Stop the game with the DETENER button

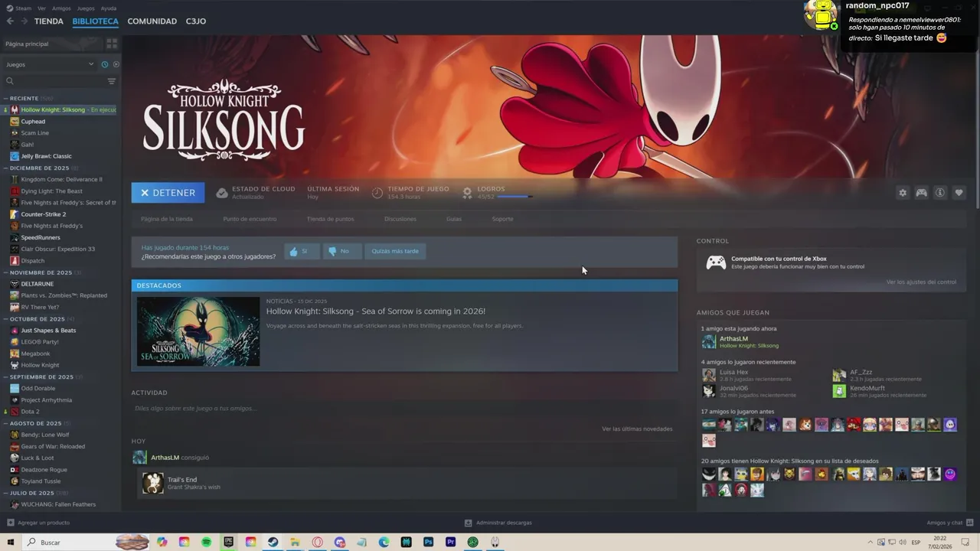(x=168, y=193)
